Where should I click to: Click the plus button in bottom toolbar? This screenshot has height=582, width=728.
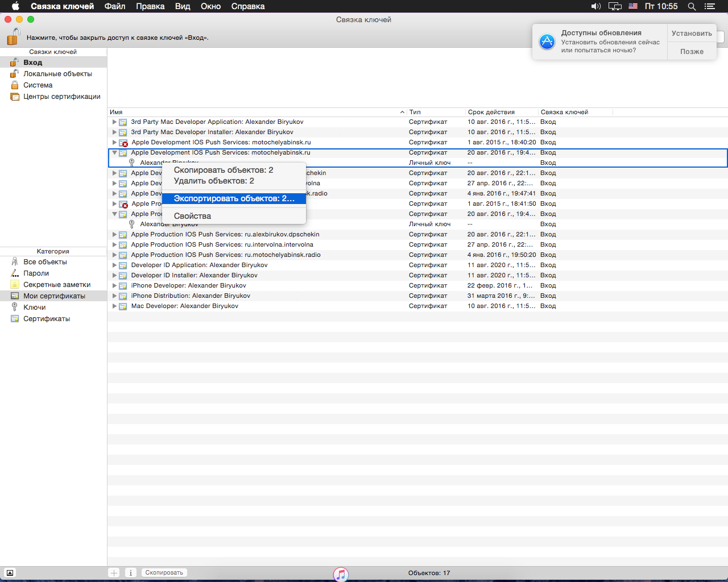point(114,573)
